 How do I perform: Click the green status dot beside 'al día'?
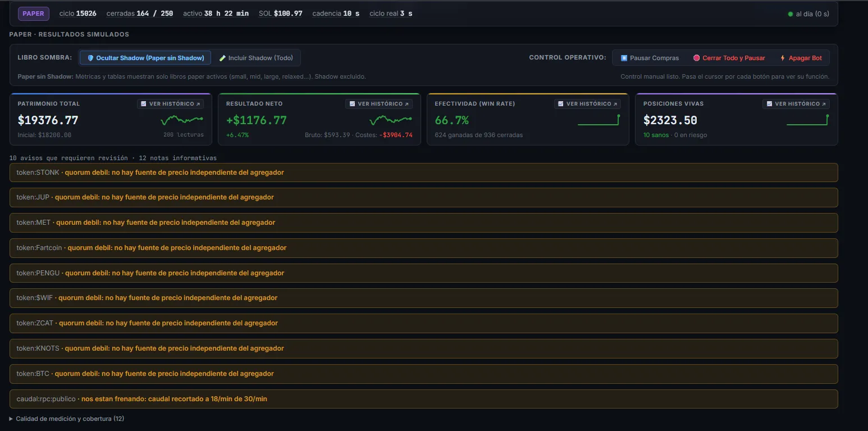(x=791, y=14)
